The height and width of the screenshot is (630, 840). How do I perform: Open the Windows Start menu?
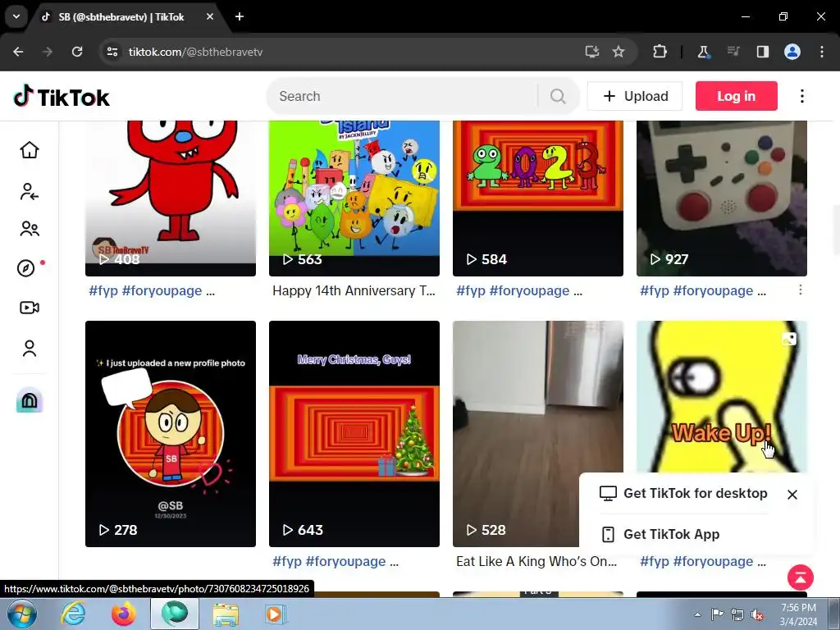tap(21, 614)
